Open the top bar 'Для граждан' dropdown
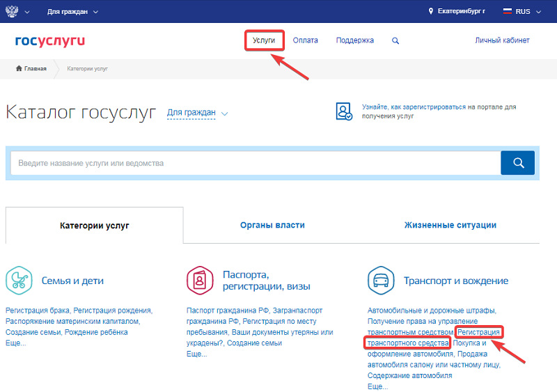 click(72, 12)
